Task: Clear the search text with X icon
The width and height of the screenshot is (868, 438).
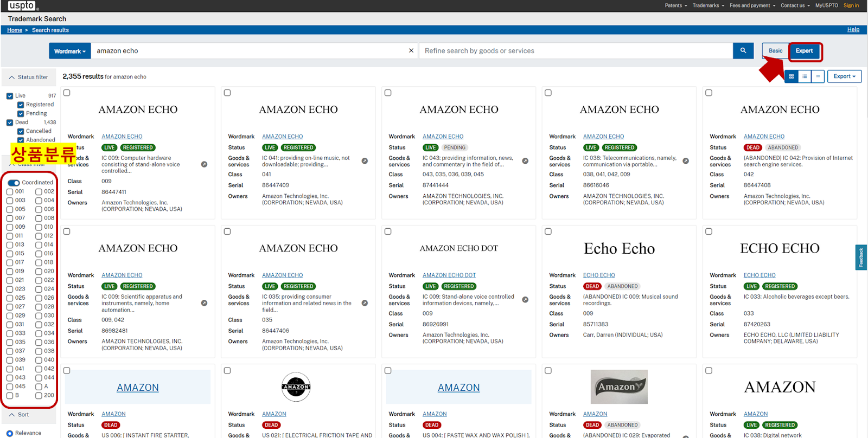Action: [411, 50]
